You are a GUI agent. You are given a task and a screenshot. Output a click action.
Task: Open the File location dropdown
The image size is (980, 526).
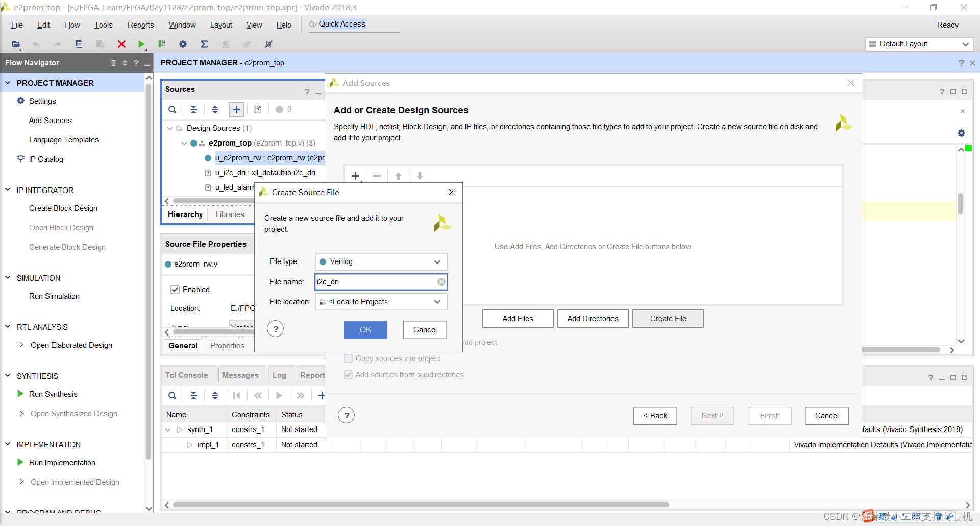point(381,302)
